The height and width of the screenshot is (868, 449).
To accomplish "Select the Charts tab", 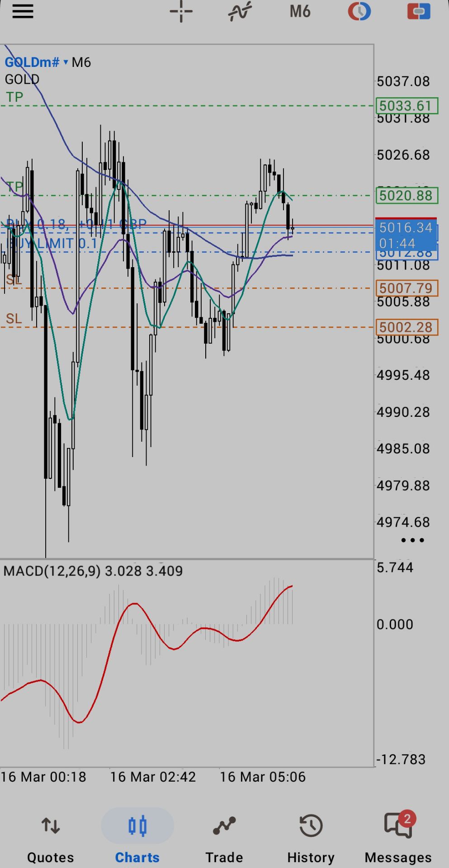I will [x=137, y=839].
